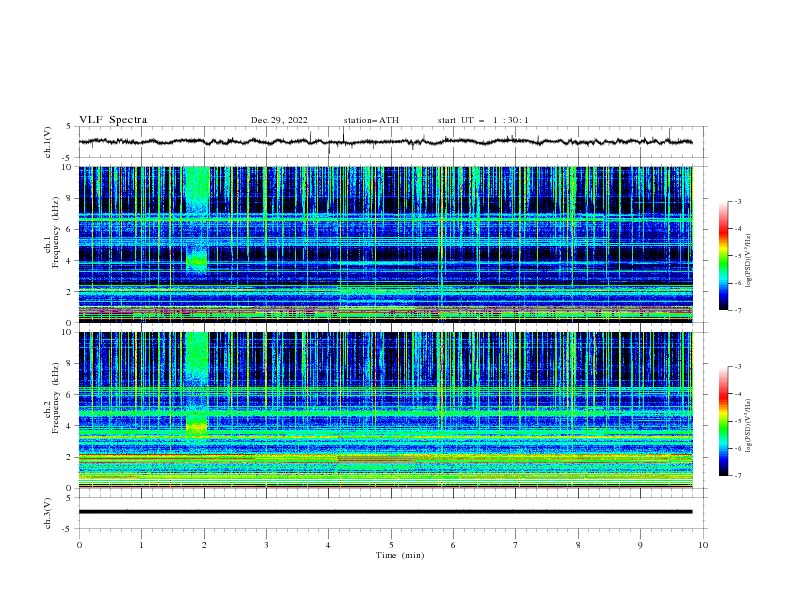Click the "-7" tick on ch.2 color bar
792x612 pixels.
(x=738, y=476)
